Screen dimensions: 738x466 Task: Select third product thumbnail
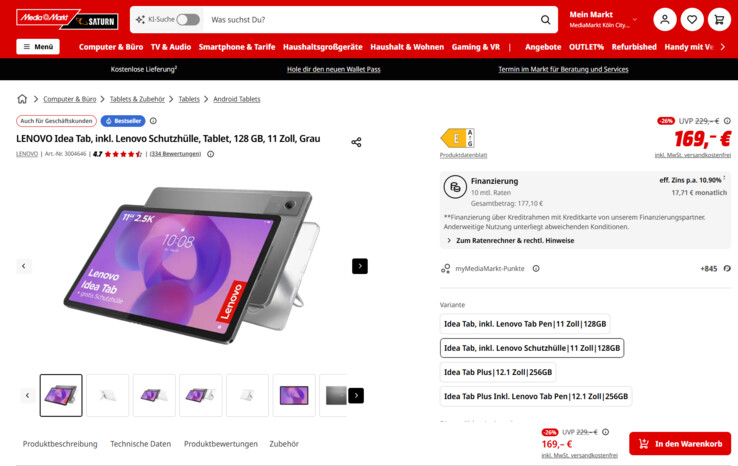pyautogui.click(x=154, y=395)
